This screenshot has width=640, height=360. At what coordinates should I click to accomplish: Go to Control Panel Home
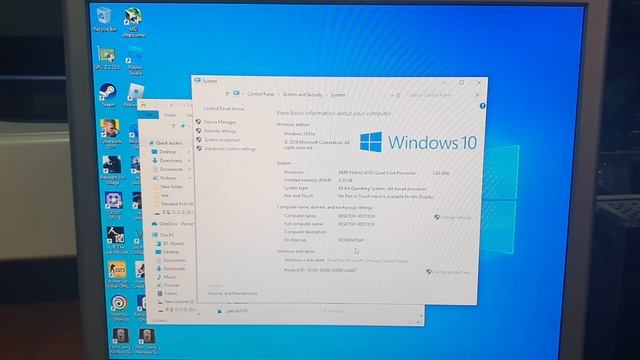pos(224,109)
